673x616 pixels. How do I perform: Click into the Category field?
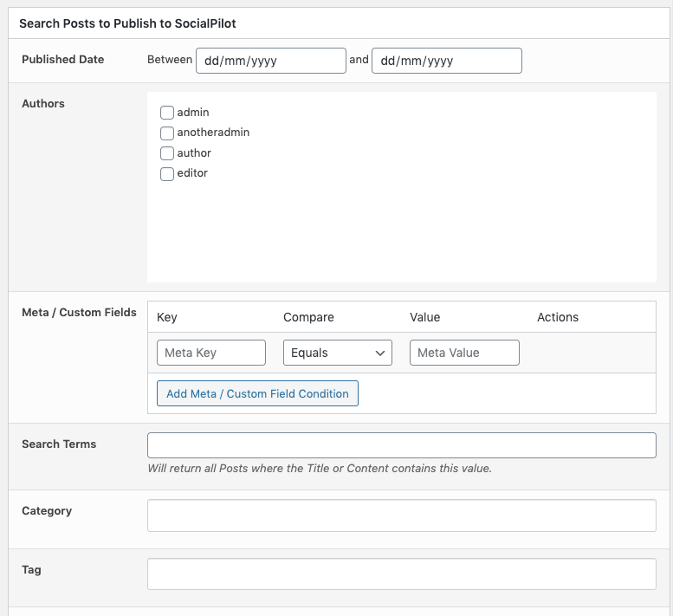pyautogui.click(x=402, y=515)
